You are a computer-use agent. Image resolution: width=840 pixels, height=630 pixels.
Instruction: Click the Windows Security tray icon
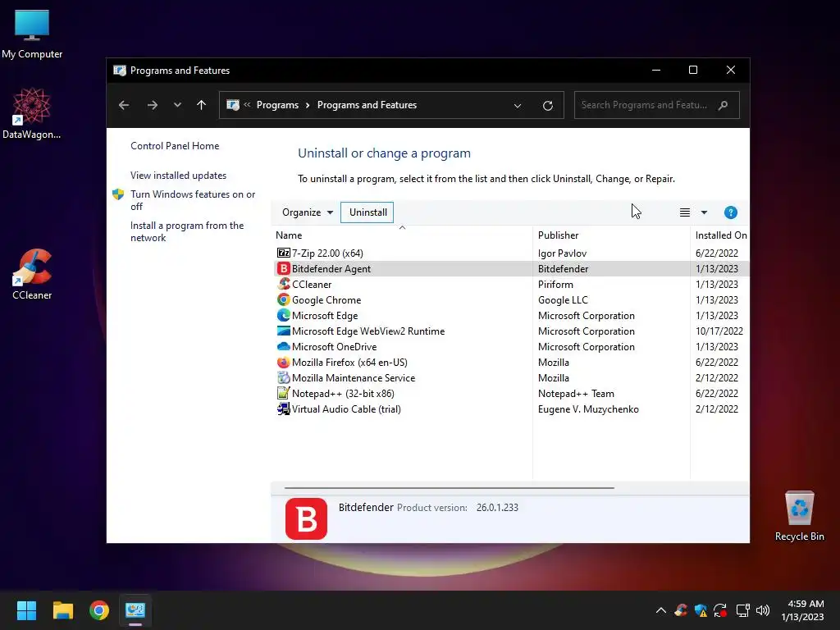pos(701,610)
